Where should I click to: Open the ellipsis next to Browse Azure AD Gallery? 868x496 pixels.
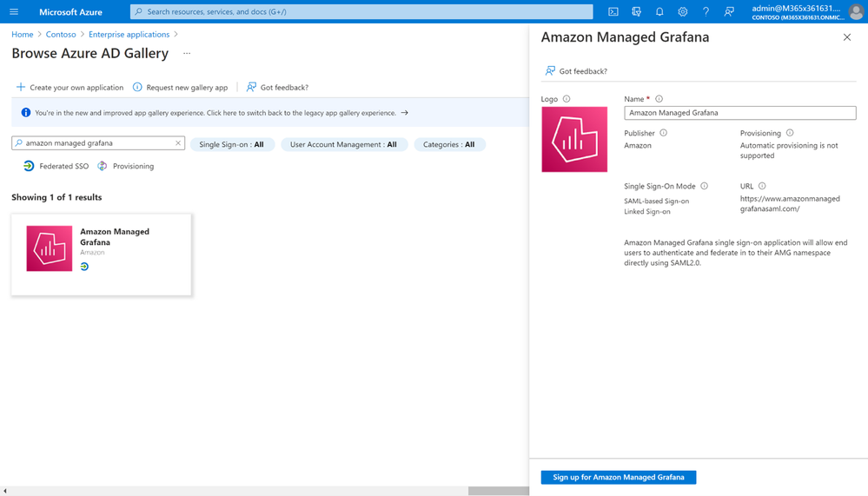click(187, 54)
